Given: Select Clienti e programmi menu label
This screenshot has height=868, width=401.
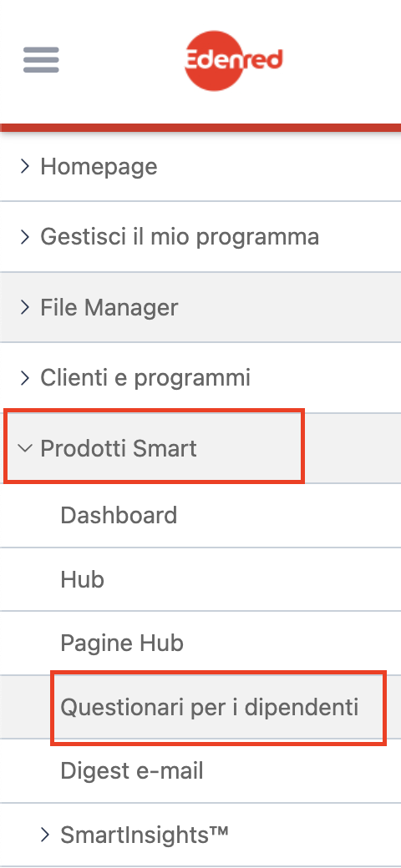Looking at the screenshot, I should point(145,379).
